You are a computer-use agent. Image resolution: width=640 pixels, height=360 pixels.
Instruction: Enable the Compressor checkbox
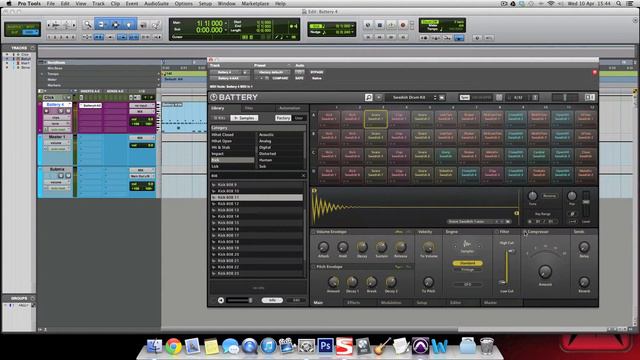525,232
